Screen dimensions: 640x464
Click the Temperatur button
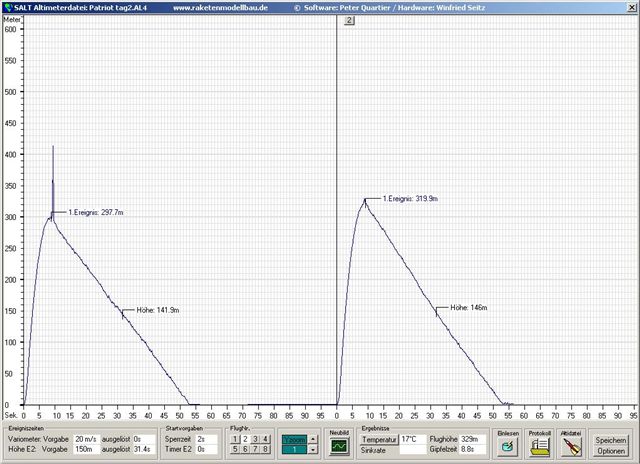tap(380, 439)
